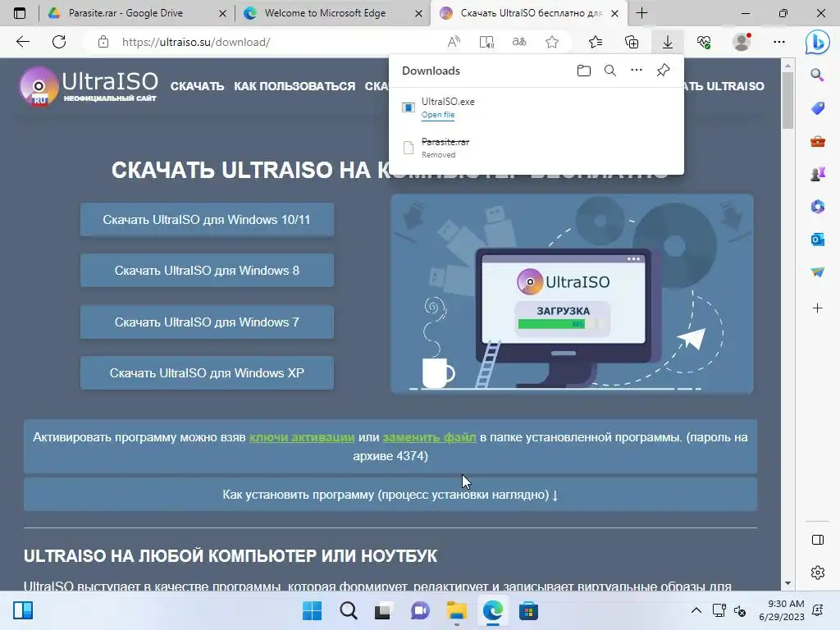Open sidebar Tools briefcase icon
This screenshot has width=840, height=630.
tap(818, 141)
